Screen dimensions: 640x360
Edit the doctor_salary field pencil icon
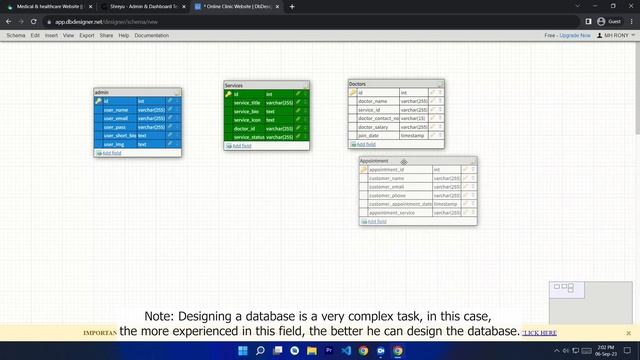pos(433,127)
